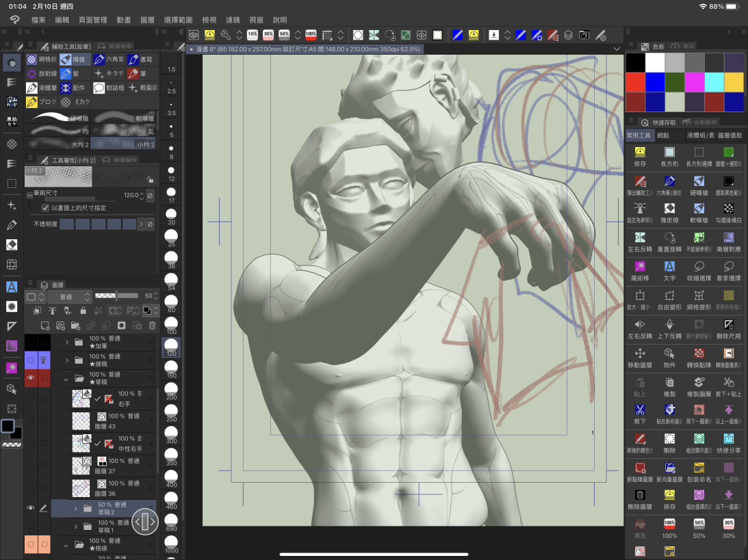Toggle the reference layer lighthouse icon in layer panel
This screenshot has height=560, width=748.
53,310
